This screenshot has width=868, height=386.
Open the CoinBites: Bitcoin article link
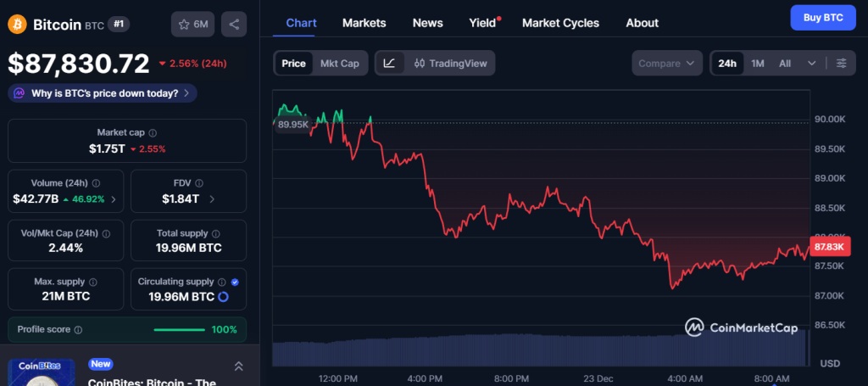click(151, 382)
